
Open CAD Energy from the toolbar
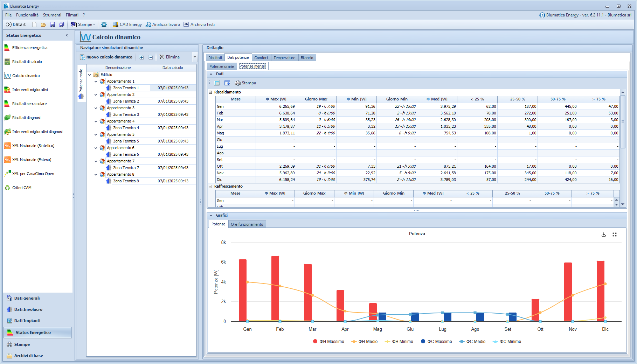[127, 24]
